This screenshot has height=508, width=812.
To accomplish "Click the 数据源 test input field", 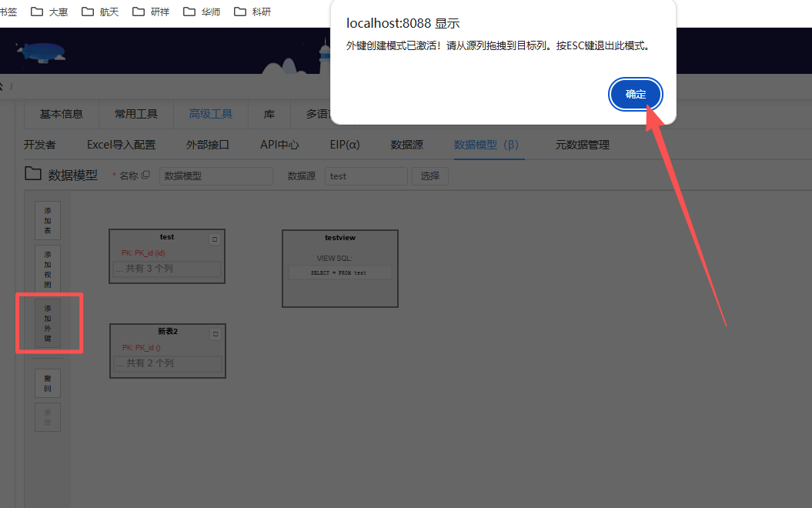I will tap(366, 176).
